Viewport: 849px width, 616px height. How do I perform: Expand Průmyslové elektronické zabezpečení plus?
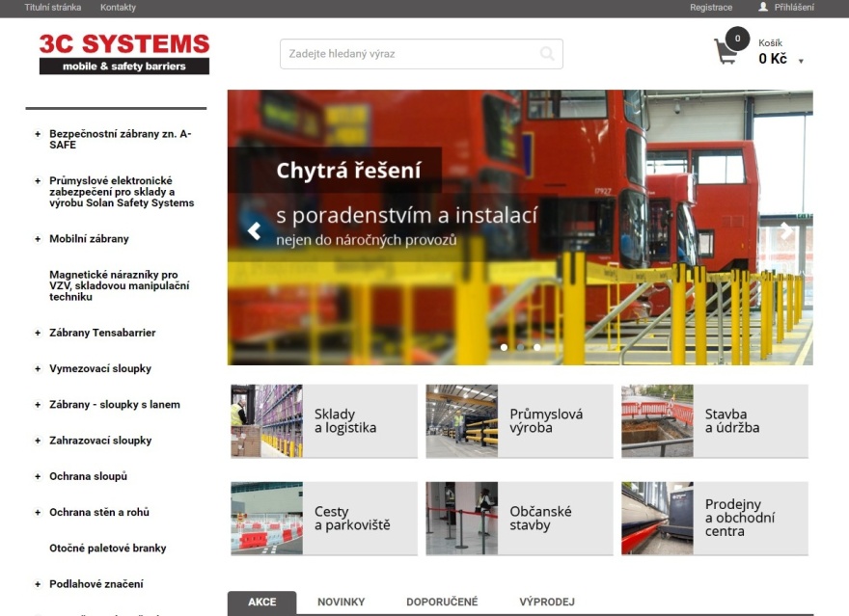pyautogui.click(x=38, y=180)
